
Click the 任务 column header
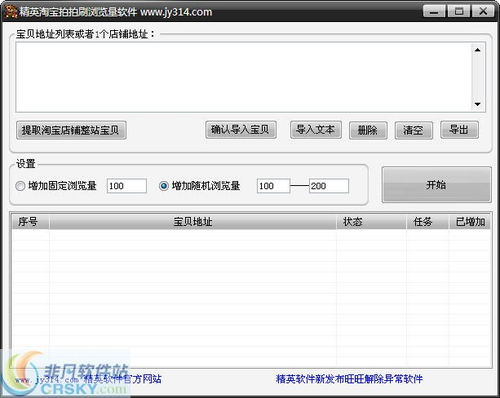coord(427,222)
